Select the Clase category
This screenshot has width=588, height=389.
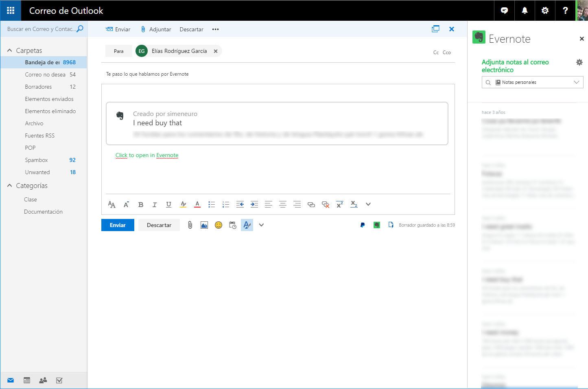31,199
